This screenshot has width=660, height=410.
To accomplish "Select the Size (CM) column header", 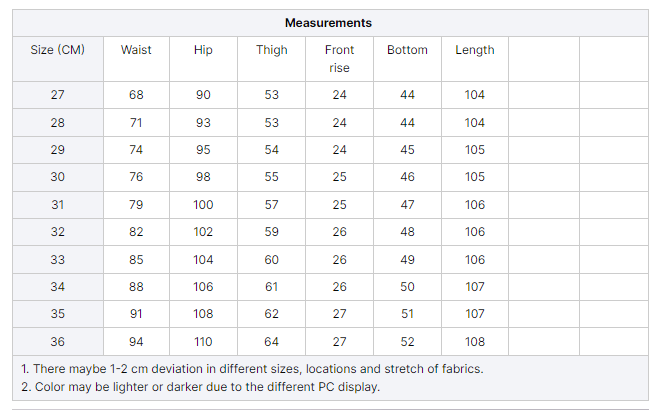I will [57, 50].
